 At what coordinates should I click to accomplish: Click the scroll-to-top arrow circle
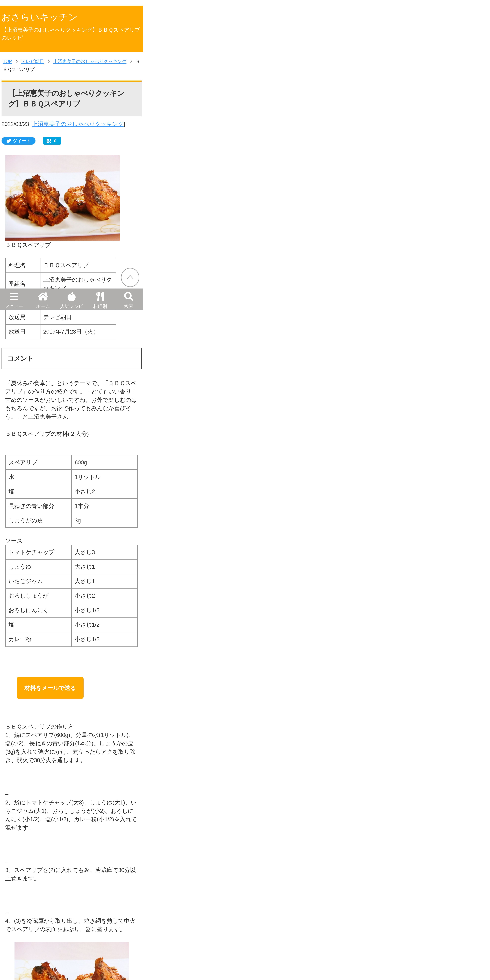coord(130,277)
